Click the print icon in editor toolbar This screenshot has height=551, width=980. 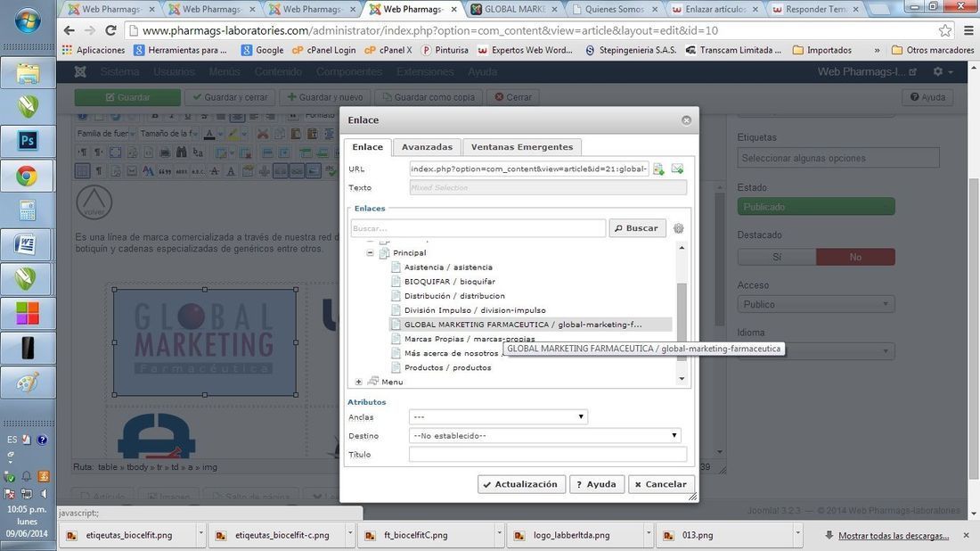tap(165, 152)
